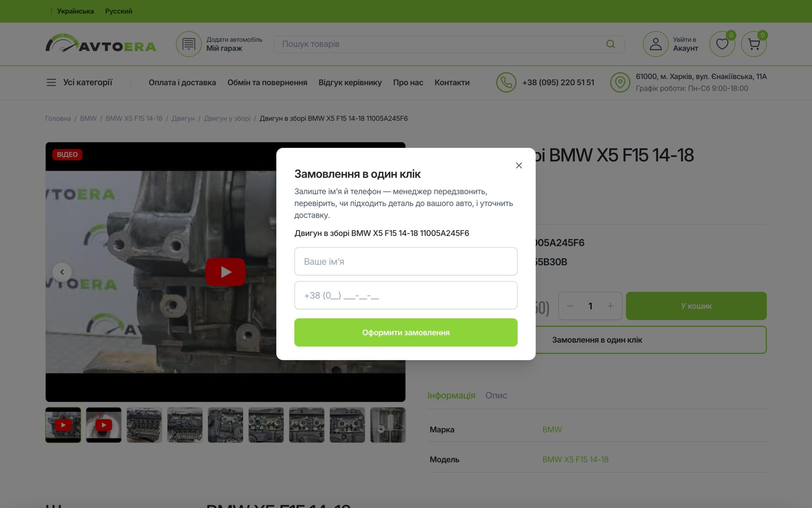Switch to the Інформація tab
Viewport: 812px width, 508px height.
[451, 395]
